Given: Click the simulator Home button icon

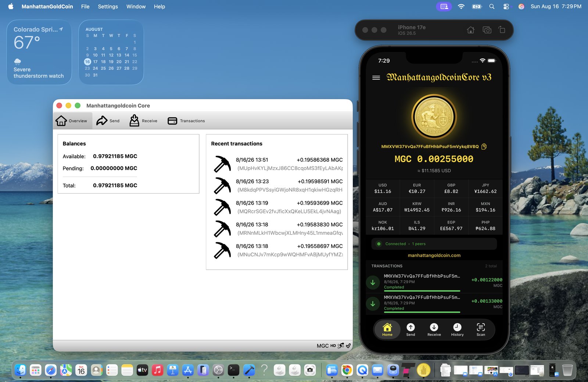Looking at the screenshot, I should (x=470, y=30).
